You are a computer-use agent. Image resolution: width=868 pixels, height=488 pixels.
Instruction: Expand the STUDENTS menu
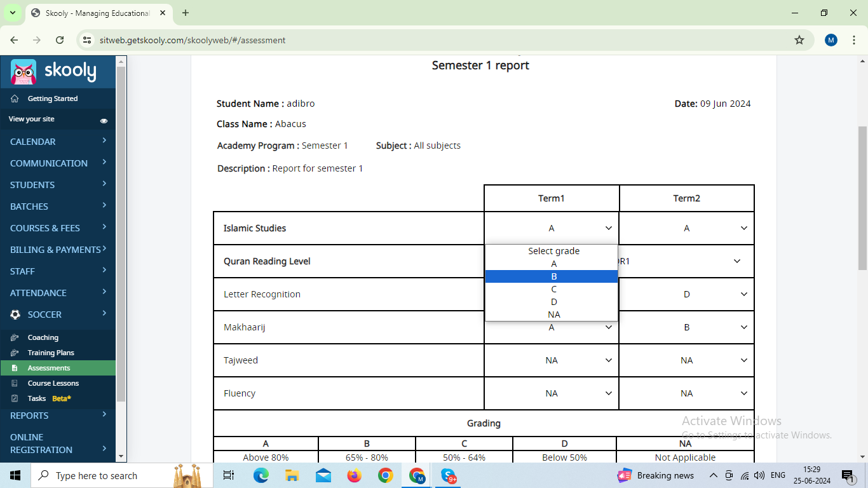coord(58,185)
